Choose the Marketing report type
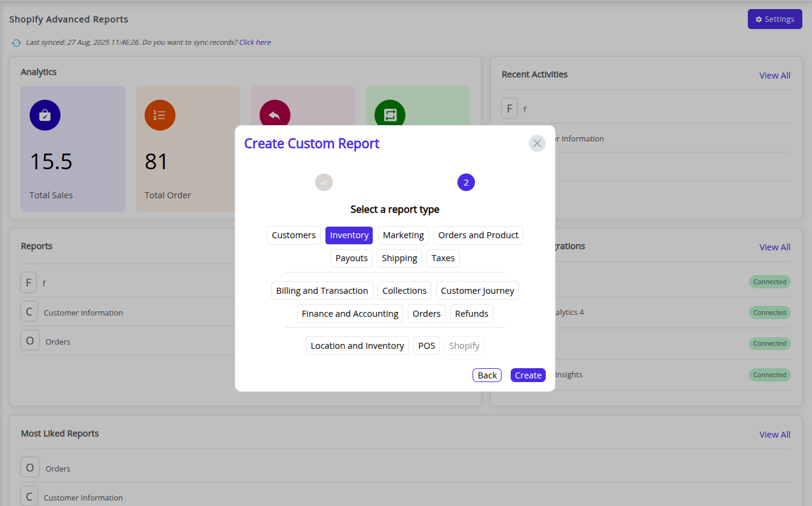The width and height of the screenshot is (812, 506). 403,235
